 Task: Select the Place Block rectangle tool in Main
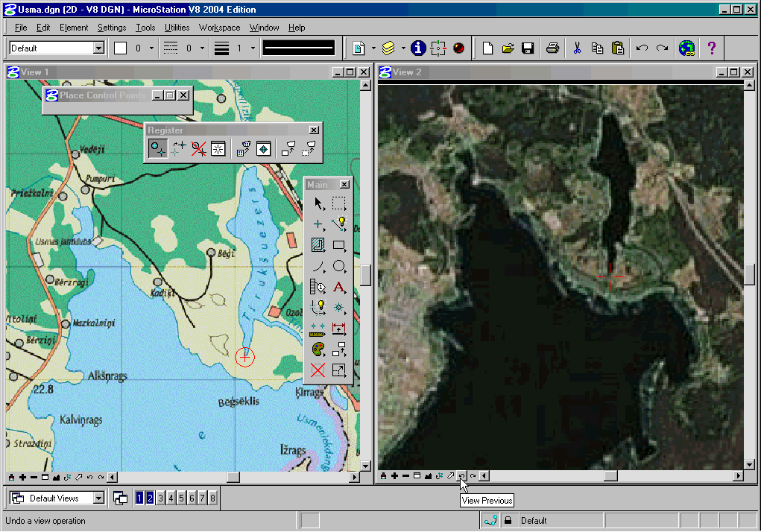pyautogui.click(x=339, y=245)
